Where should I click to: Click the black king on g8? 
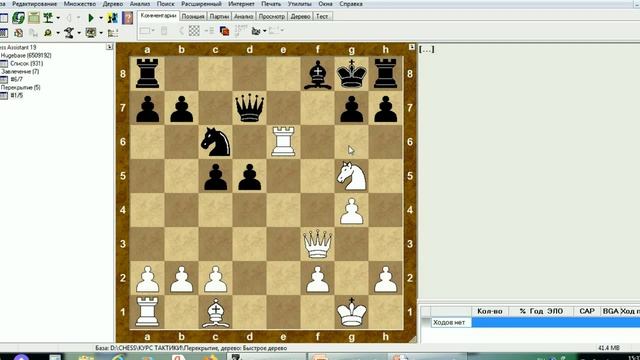[351, 73]
